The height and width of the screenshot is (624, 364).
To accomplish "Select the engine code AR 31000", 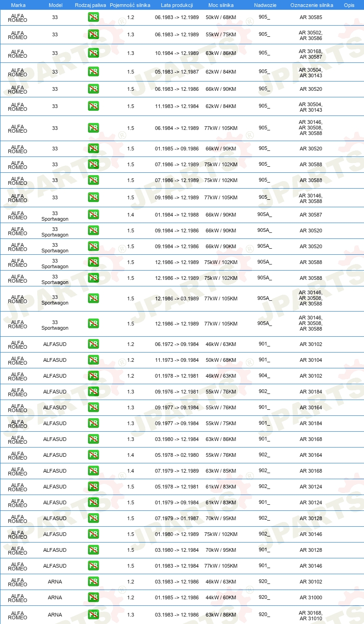I will click(x=311, y=597).
